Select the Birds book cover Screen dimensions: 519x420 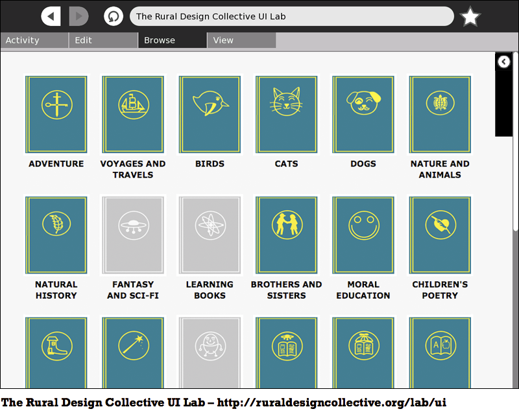tap(210, 114)
